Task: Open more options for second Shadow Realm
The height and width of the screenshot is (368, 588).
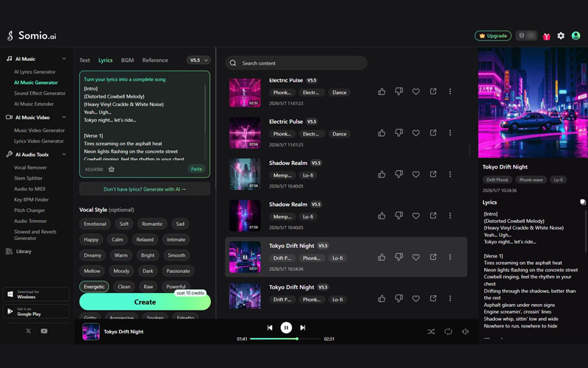Action: pos(450,216)
